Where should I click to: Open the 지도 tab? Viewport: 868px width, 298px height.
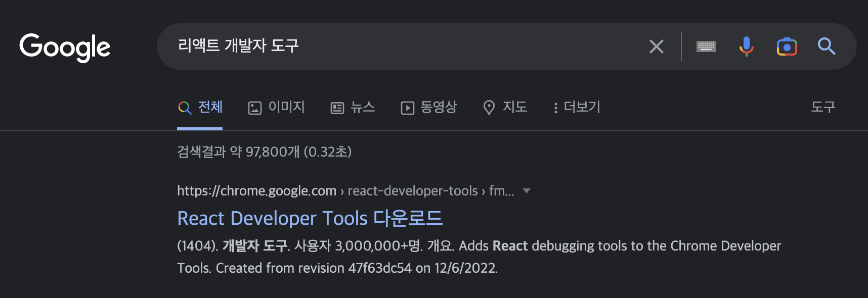[505, 107]
